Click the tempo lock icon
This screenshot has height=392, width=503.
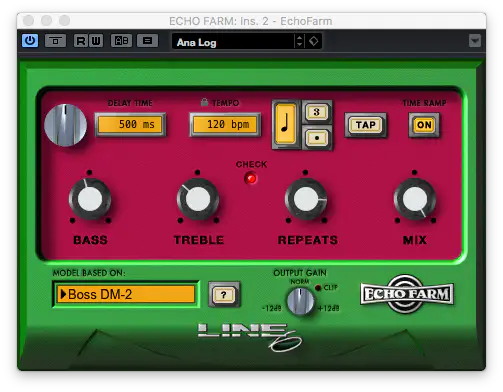[204, 102]
